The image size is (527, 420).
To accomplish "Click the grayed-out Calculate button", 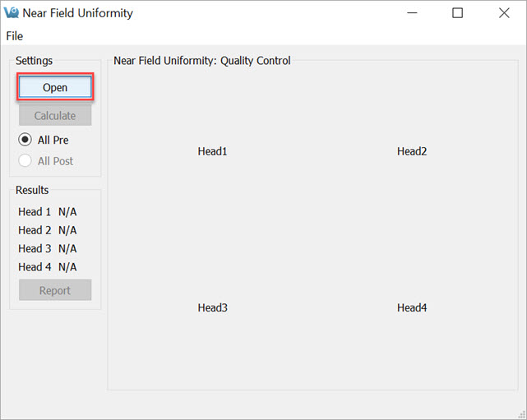I will (55, 116).
